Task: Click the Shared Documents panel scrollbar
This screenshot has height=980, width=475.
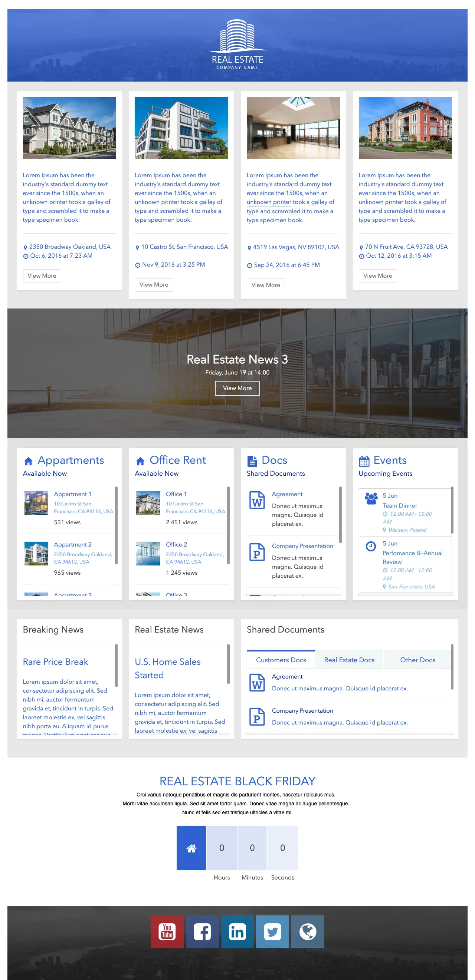Action: (452, 667)
